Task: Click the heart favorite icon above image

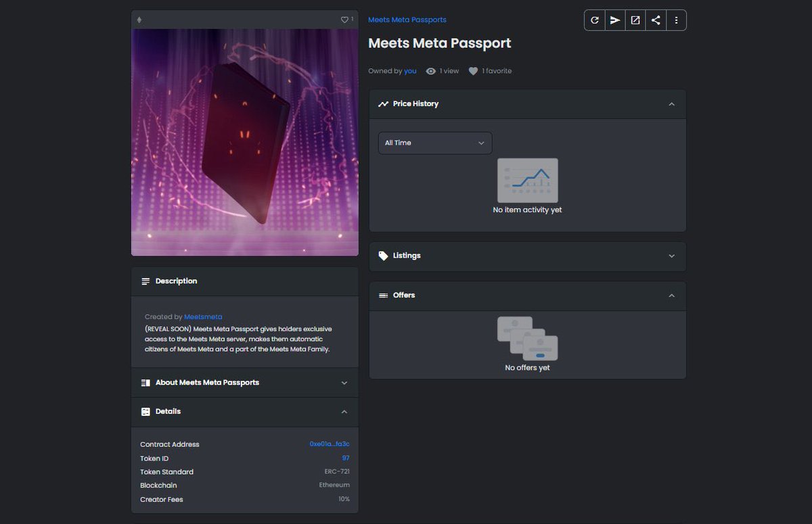Action: (x=344, y=20)
